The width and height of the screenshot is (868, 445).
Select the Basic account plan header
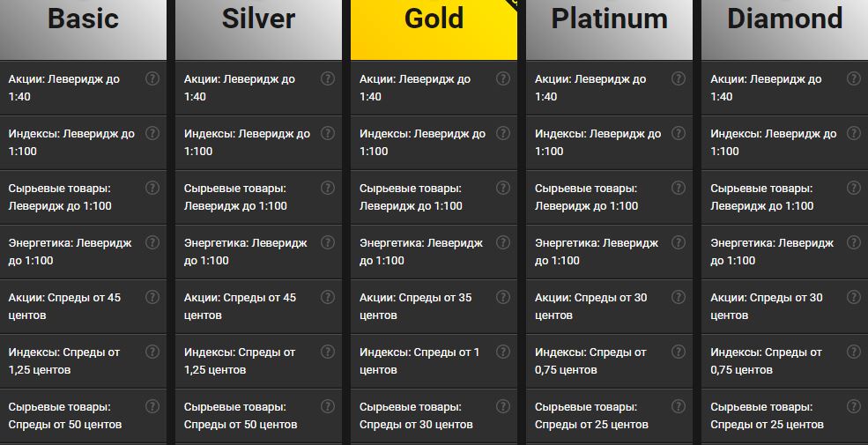[83, 19]
